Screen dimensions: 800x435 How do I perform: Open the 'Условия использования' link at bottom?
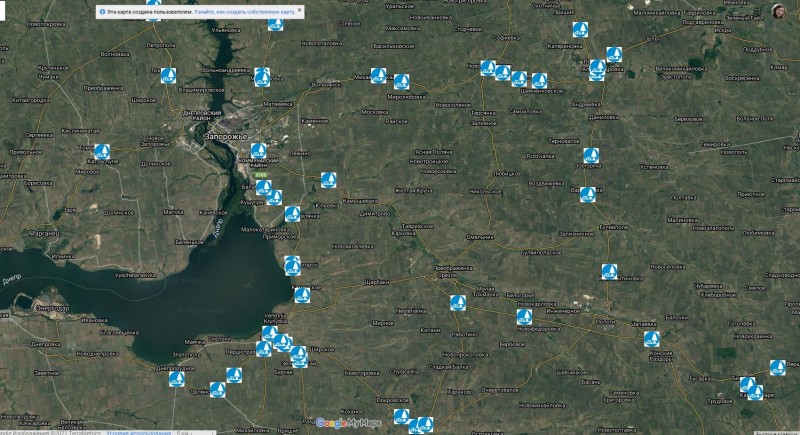pos(139,431)
